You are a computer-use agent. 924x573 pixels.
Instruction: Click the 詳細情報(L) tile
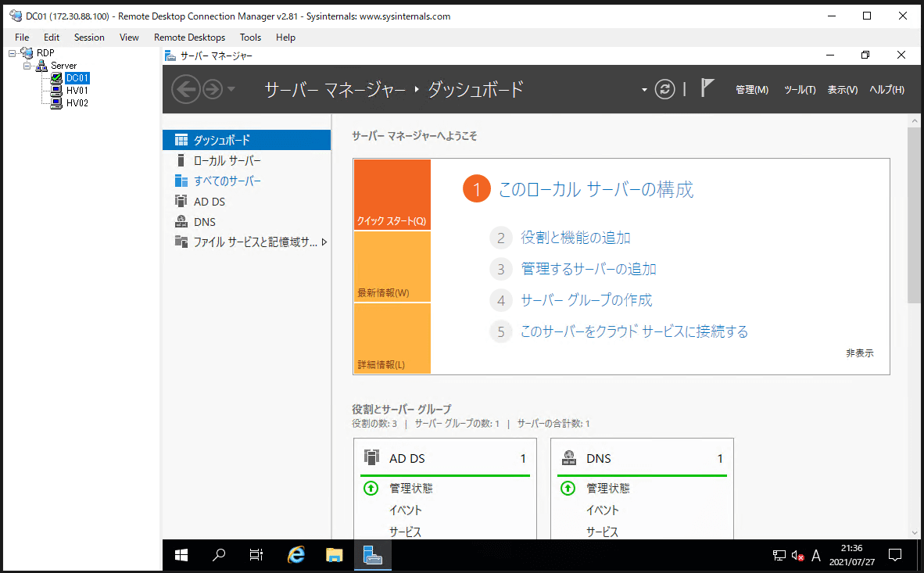[392, 338]
